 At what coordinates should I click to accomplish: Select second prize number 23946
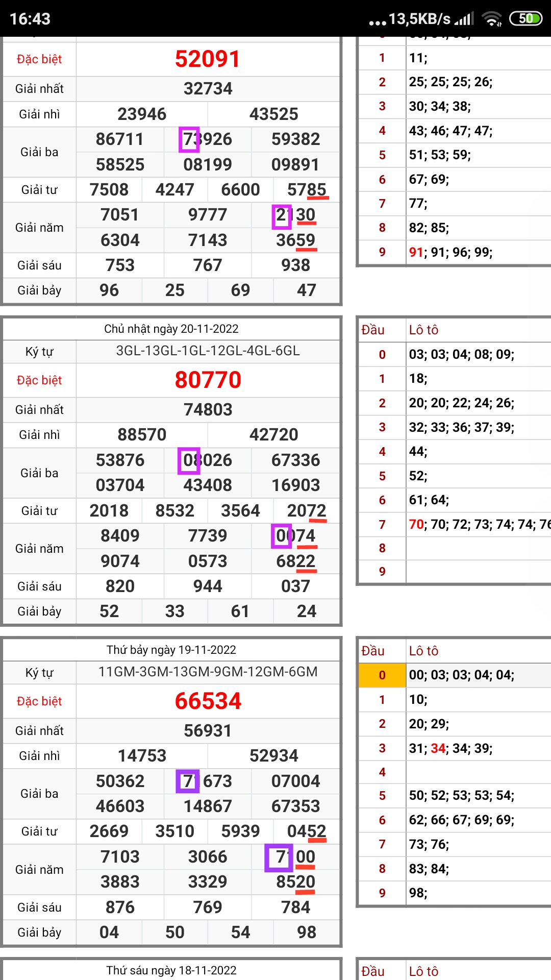point(142,114)
